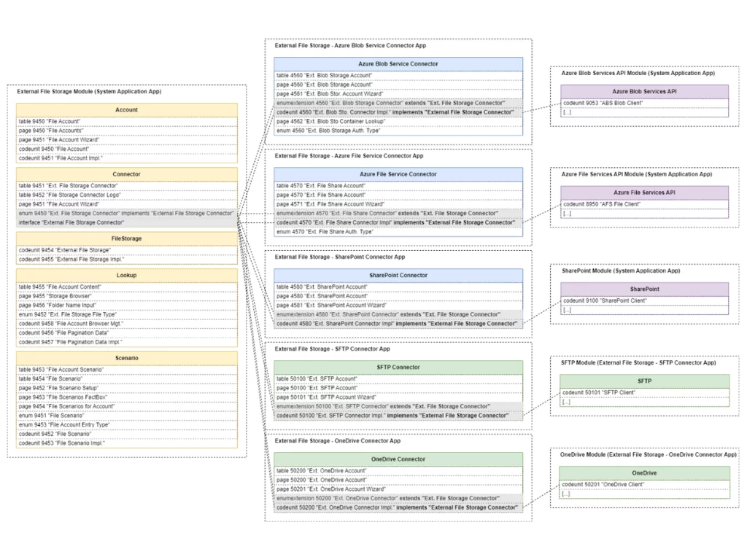
Task: Select the yellow Connector group header
Action: pos(127,174)
